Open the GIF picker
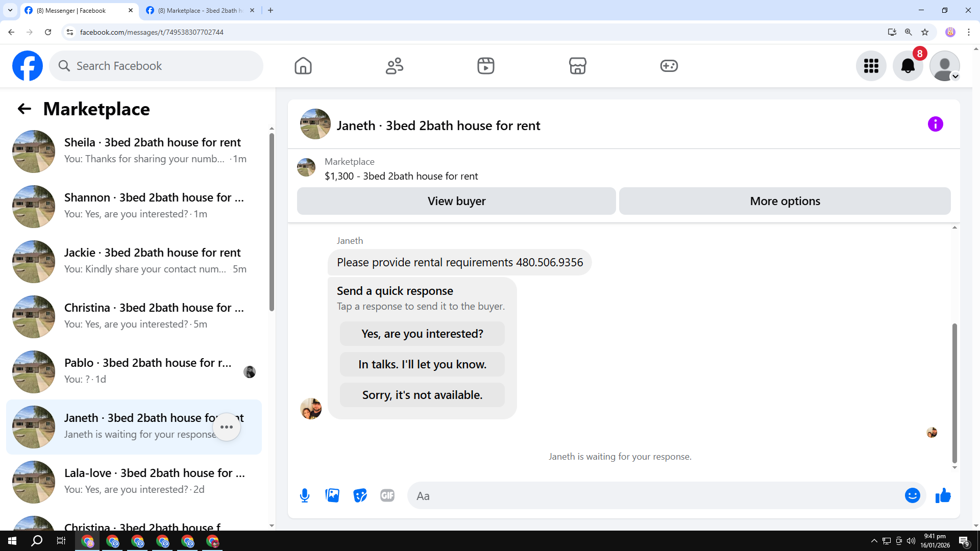980x551 pixels. click(387, 495)
